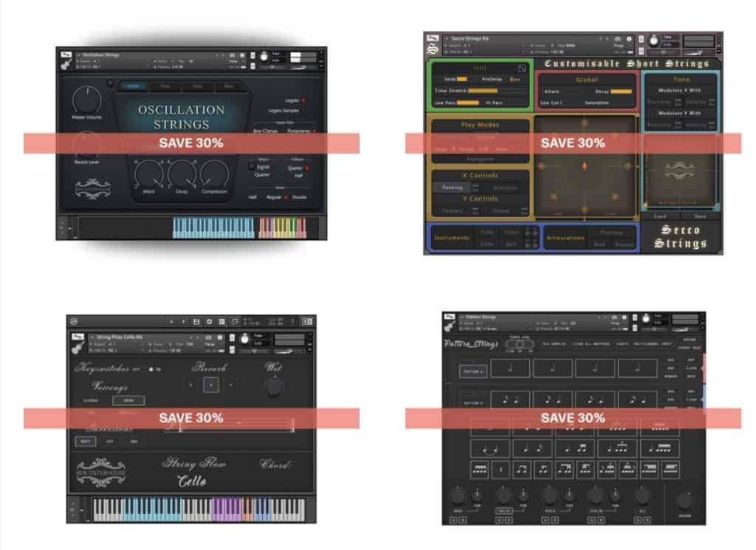Click the Kontakt logo in String Flow Cello toolbar
Viewport: 756px width, 550px height.
[x=74, y=322]
